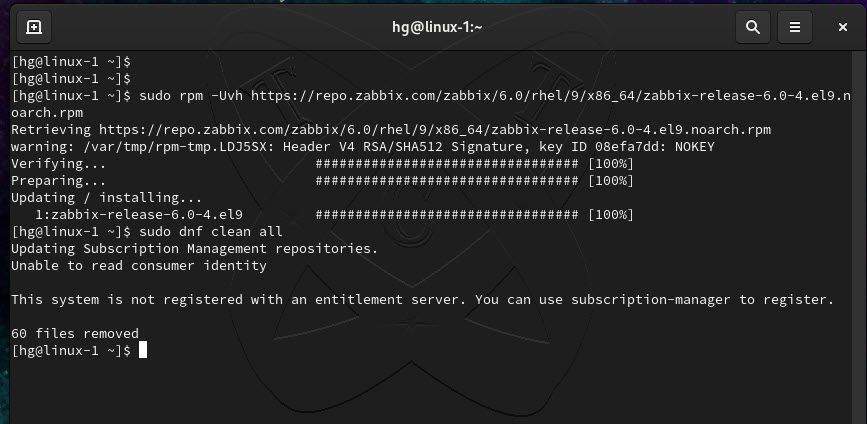Click the word subscription-manager
The width and height of the screenshot is (867, 424).
650,300
